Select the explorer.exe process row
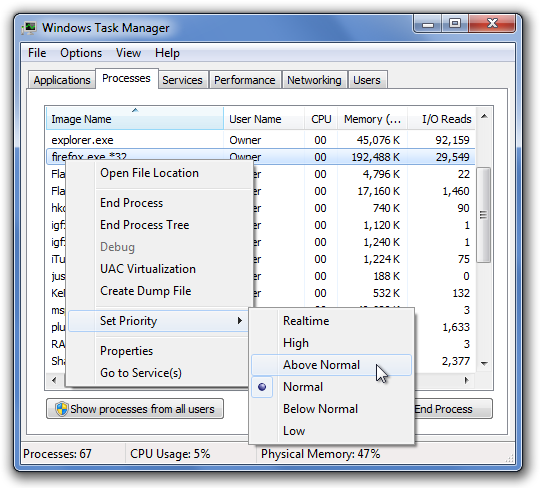Image resolution: width=540 pixels, height=488 pixels. pyautogui.click(x=260, y=140)
